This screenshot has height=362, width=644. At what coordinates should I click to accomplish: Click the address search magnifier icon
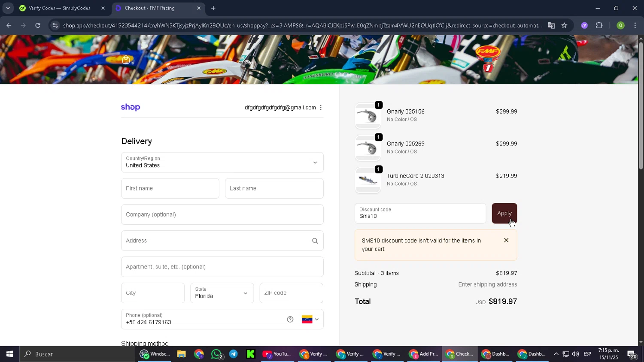(x=315, y=241)
